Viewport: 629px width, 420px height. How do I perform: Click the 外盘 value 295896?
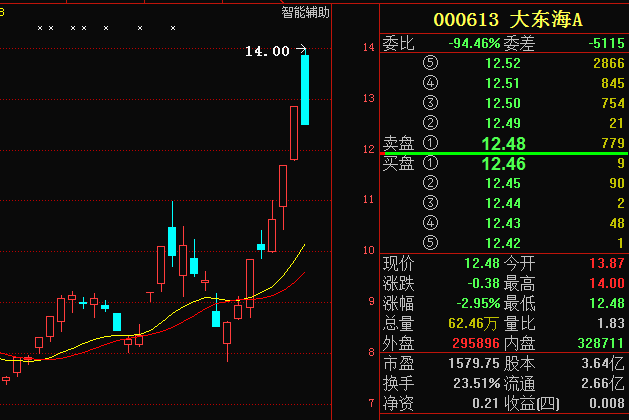[x=476, y=343]
